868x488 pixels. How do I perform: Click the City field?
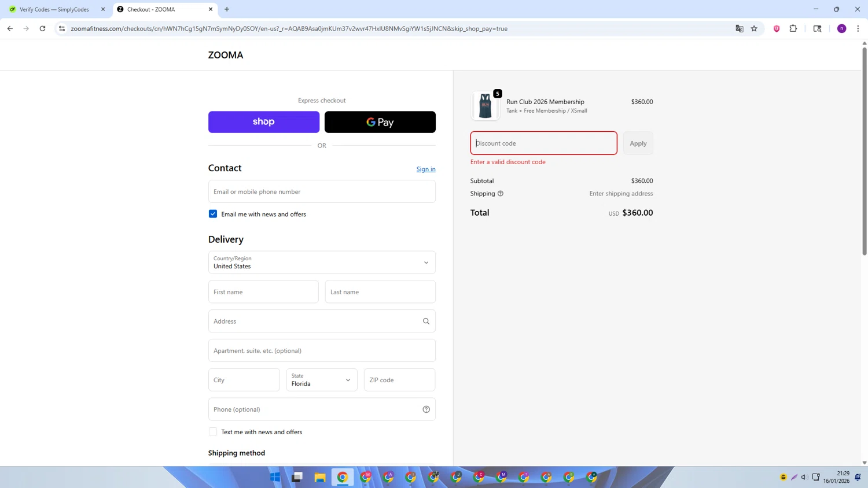(x=244, y=380)
